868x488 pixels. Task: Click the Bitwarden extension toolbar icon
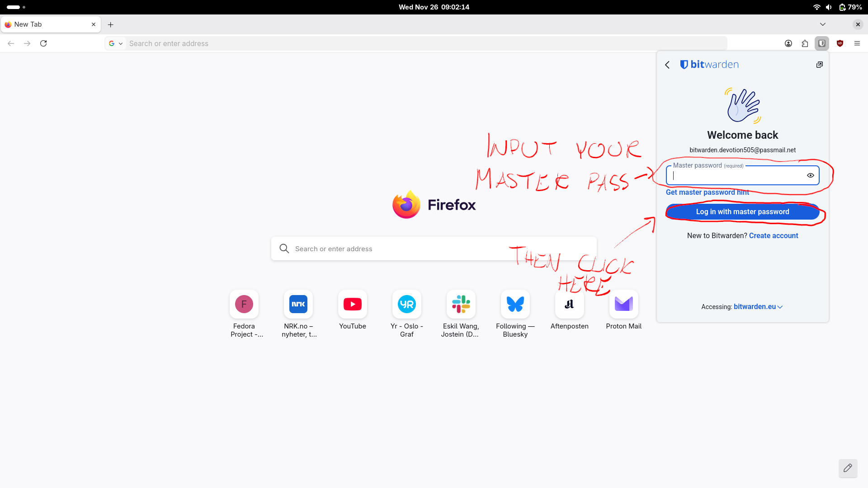[821, 43]
